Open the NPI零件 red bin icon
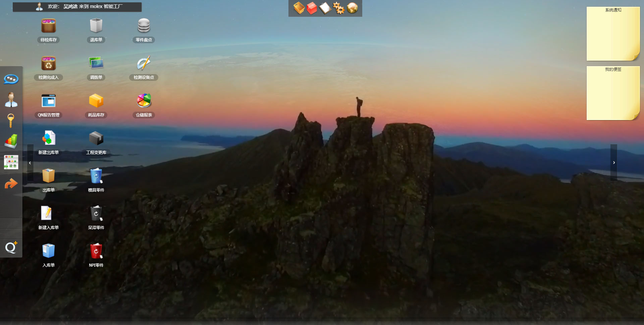The height and width of the screenshot is (325, 644). click(x=96, y=251)
